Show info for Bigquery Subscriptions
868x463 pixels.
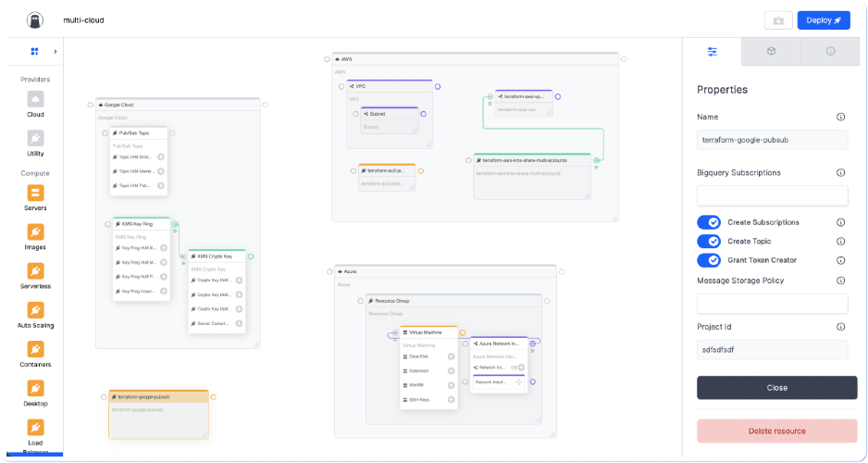pos(841,173)
